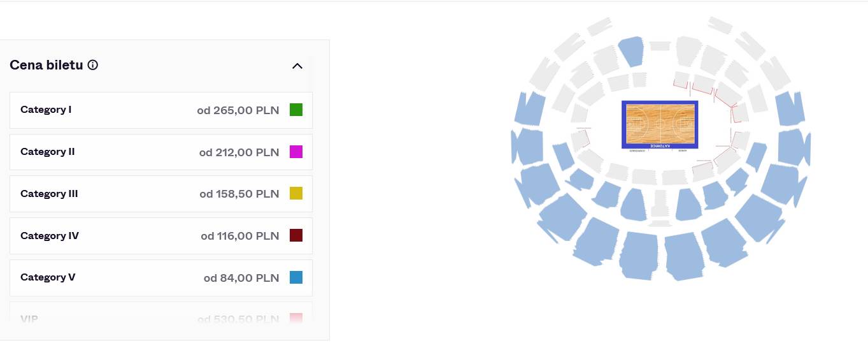Select the Category II label
This screenshot has height=343, width=868.
[x=48, y=152]
